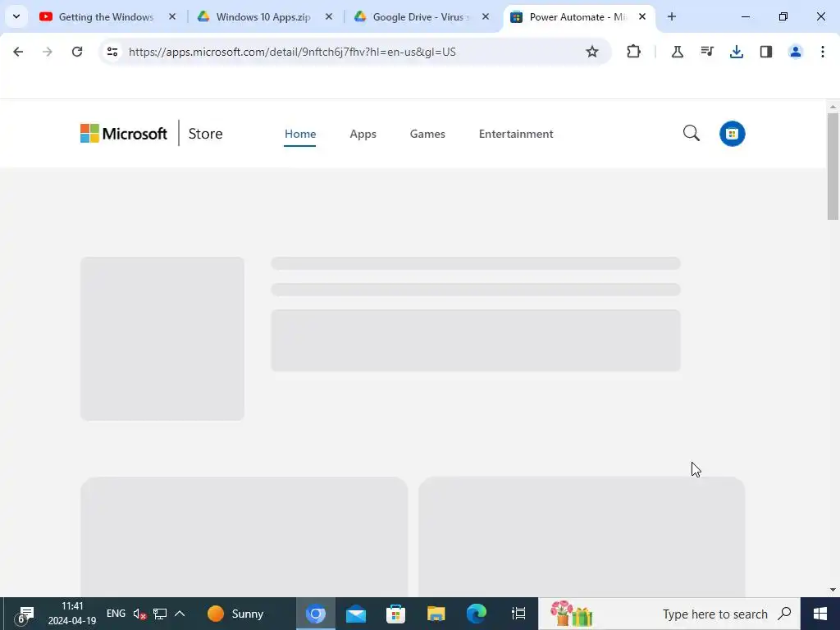This screenshot has height=630, width=840.
Task: Click the blue Microsoft Store app button
Action: click(733, 134)
